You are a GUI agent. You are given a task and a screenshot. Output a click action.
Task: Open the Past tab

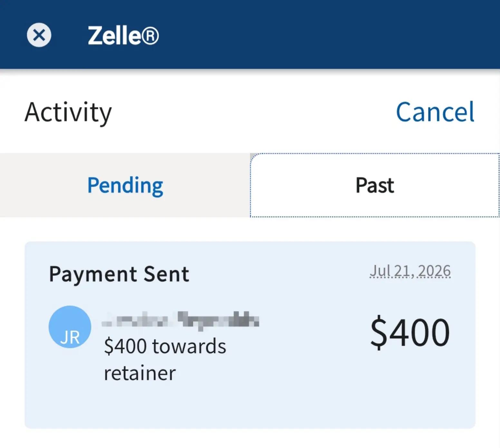tap(375, 185)
